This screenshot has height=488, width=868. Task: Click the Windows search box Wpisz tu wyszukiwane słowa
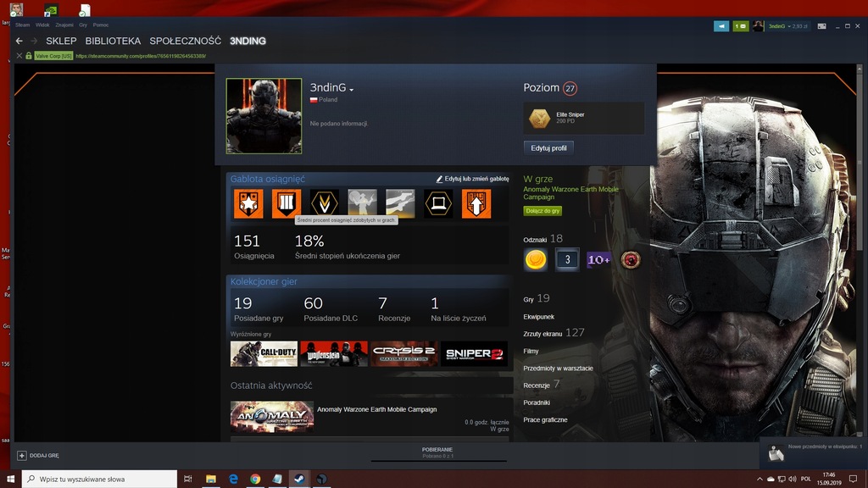(x=100, y=479)
